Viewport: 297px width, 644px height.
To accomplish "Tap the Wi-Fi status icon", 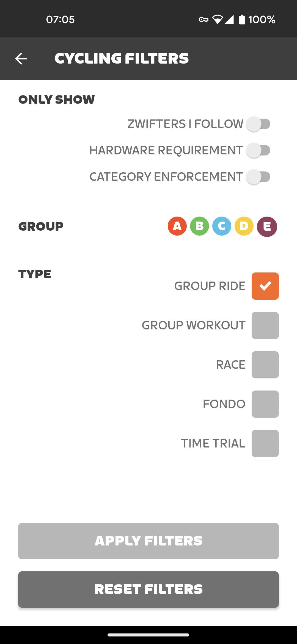I will tap(217, 20).
